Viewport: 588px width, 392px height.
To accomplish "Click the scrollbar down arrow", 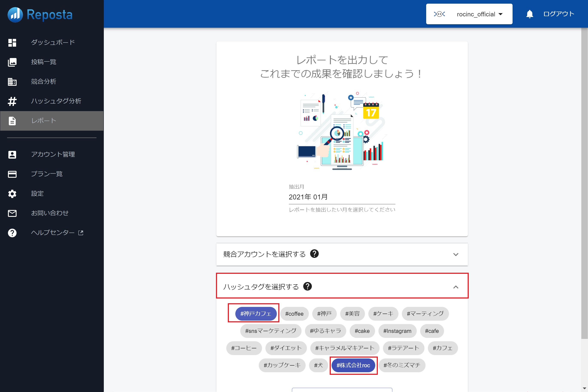I will pos(585,389).
